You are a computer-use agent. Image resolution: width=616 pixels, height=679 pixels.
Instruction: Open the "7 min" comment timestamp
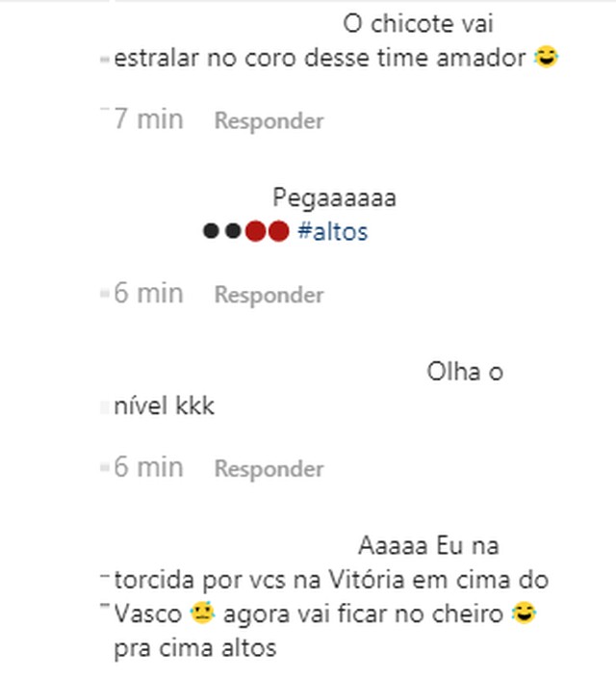point(149,119)
